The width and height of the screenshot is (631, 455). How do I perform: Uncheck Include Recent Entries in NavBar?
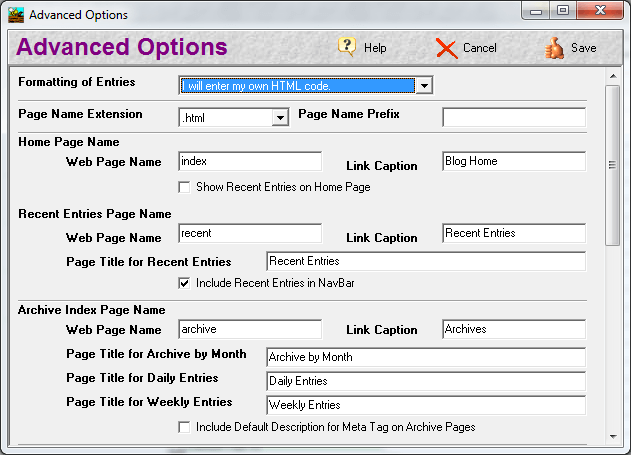[184, 283]
